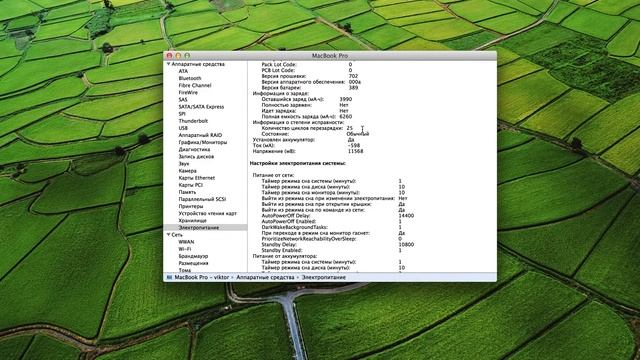Open Wi-Fi network information

click(184, 249)
